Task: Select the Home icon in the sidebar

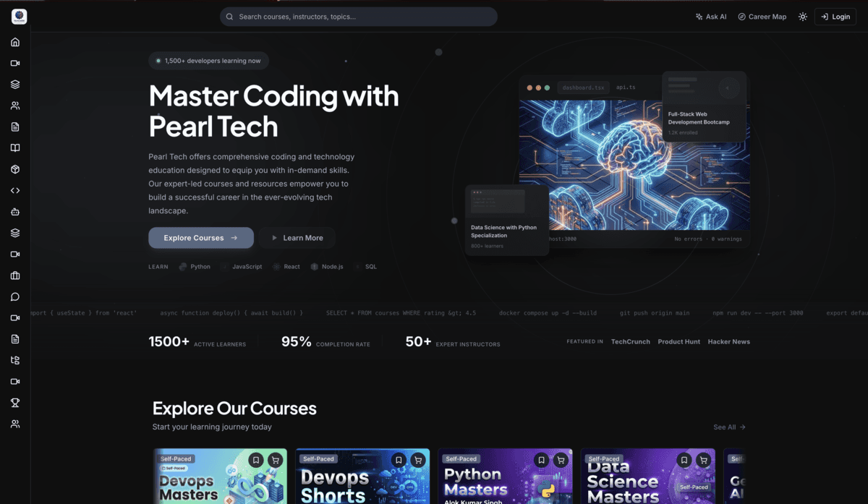Action: pos(14,41)
